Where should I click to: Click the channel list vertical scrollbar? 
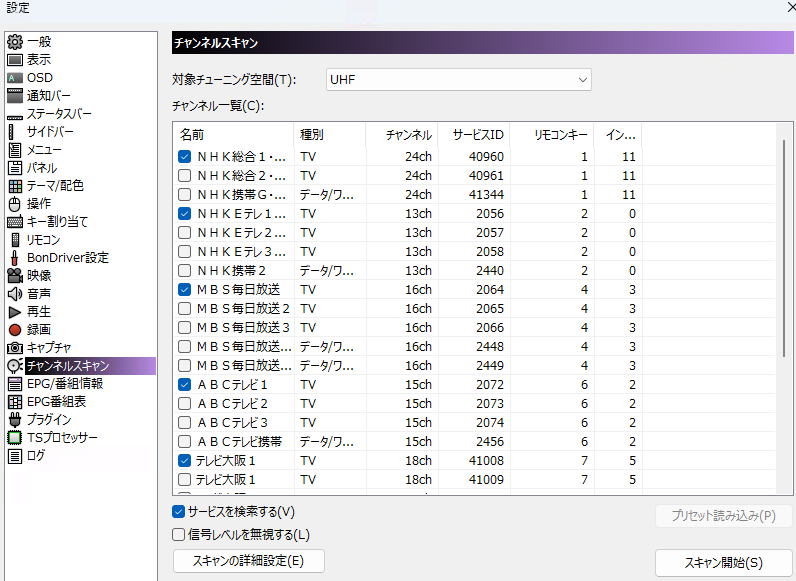(x=785, y=250)
